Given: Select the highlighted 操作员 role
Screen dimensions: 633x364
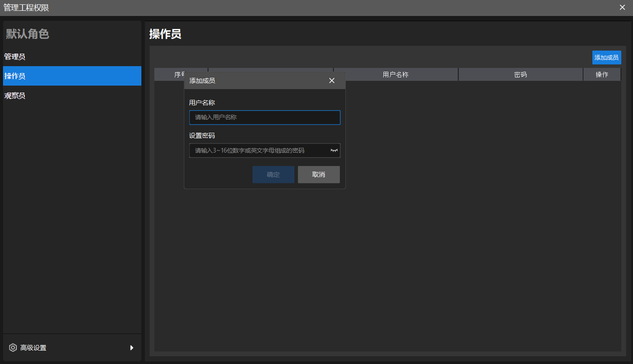Looking at the screenshot, I should click(x=14, y=76).
